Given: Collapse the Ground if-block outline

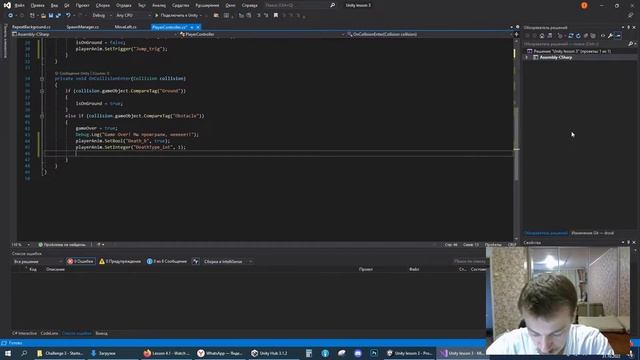Looking at the screenshot, I should coord(42,91).
